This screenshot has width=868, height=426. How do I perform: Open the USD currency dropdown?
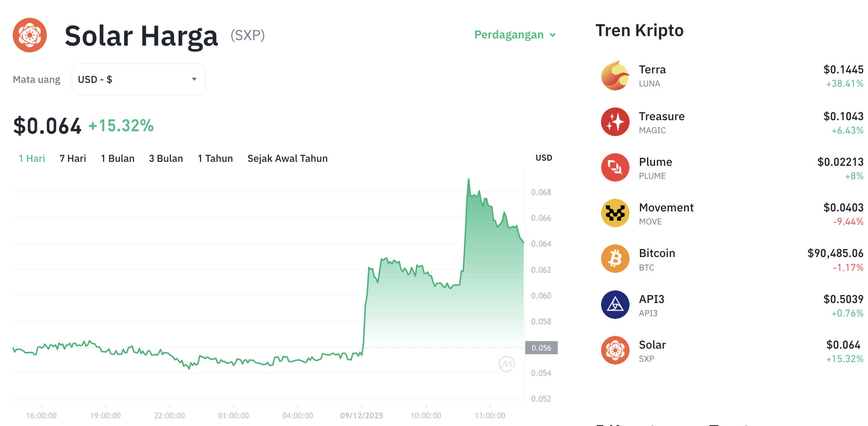pyautogui.click(x=138, y=79)
